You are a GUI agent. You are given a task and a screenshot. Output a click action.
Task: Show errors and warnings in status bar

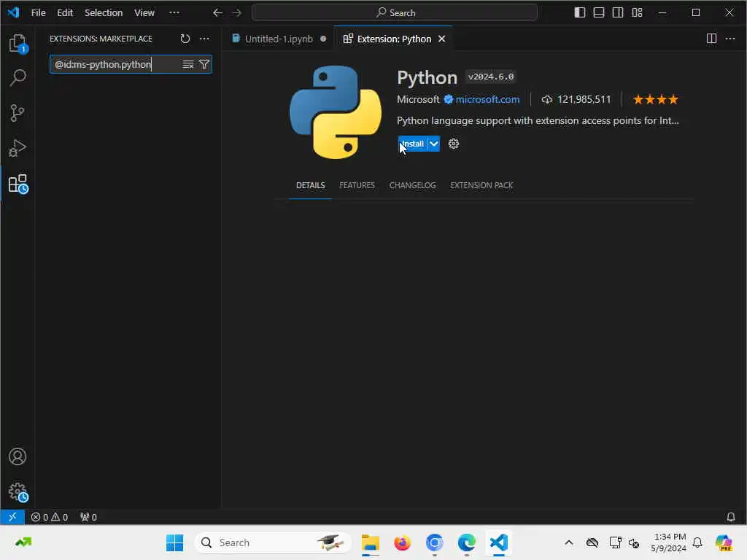click(50, 517)
